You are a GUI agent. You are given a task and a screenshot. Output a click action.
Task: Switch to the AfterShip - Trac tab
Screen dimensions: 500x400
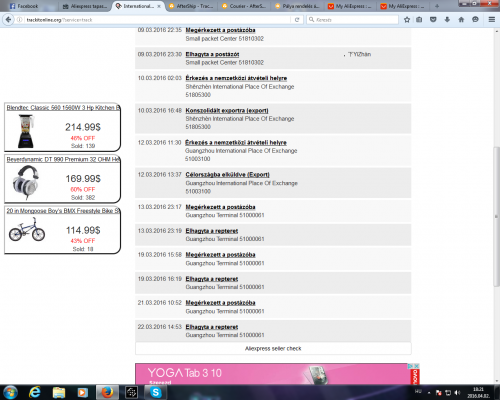(x=191, y=6)
